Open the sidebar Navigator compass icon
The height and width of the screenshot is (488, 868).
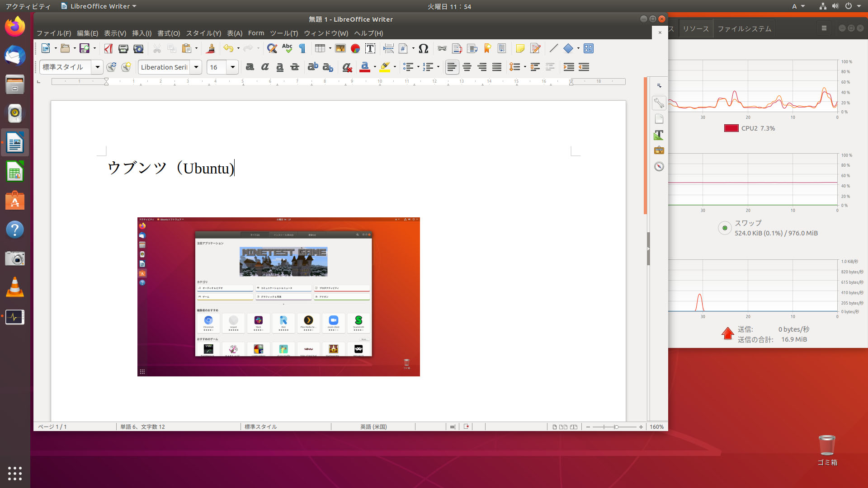click(659, 166)
